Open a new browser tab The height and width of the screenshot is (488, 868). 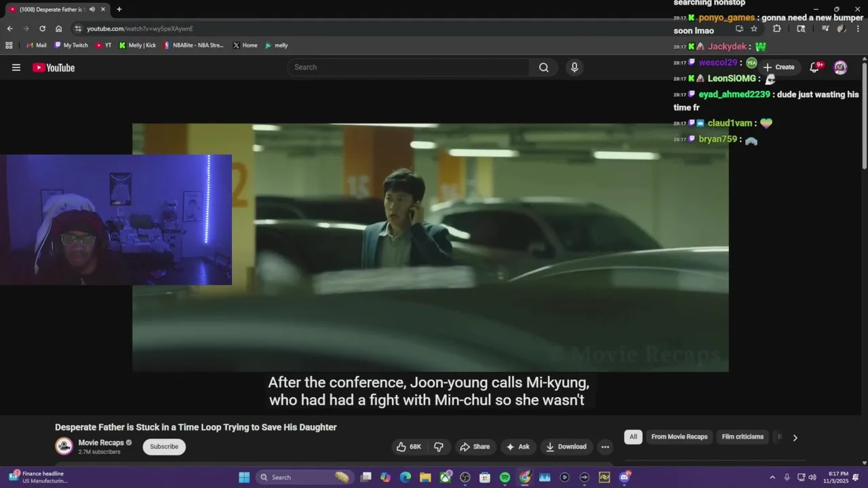(x=119, y=9)
